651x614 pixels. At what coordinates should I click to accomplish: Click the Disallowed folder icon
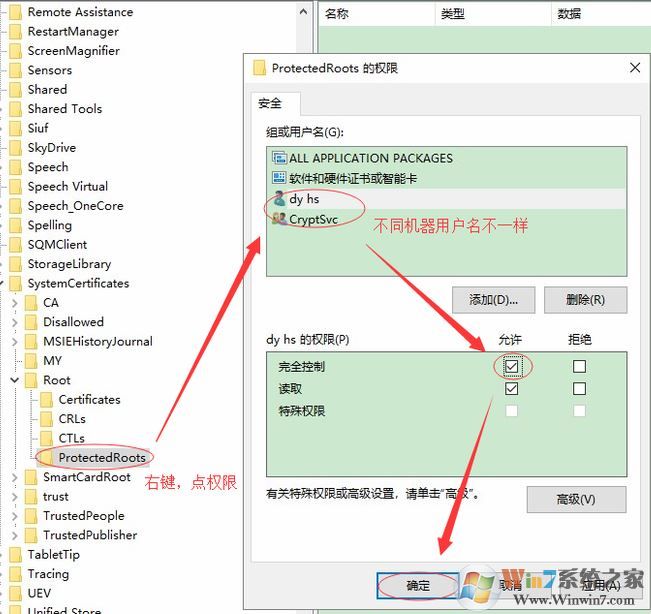tap(31, 322)
